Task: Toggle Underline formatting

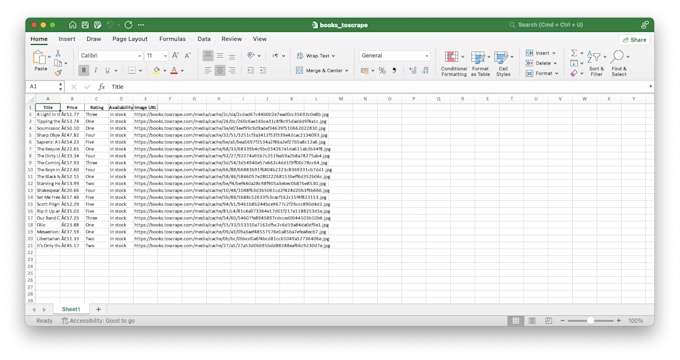Action: pos(107,70)
